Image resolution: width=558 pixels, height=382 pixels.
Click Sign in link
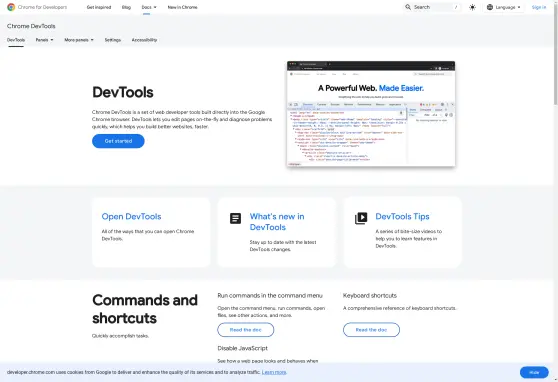click(539, 7)
